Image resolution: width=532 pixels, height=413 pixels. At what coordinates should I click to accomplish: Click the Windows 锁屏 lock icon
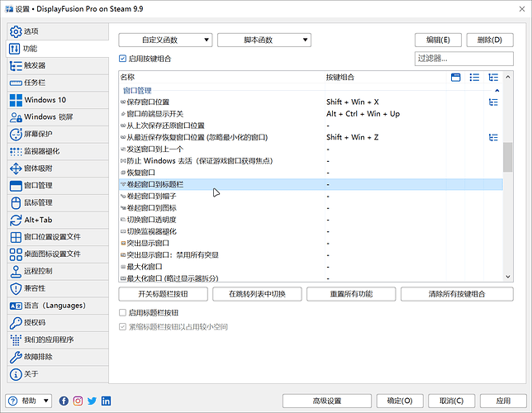coord(16,117)
